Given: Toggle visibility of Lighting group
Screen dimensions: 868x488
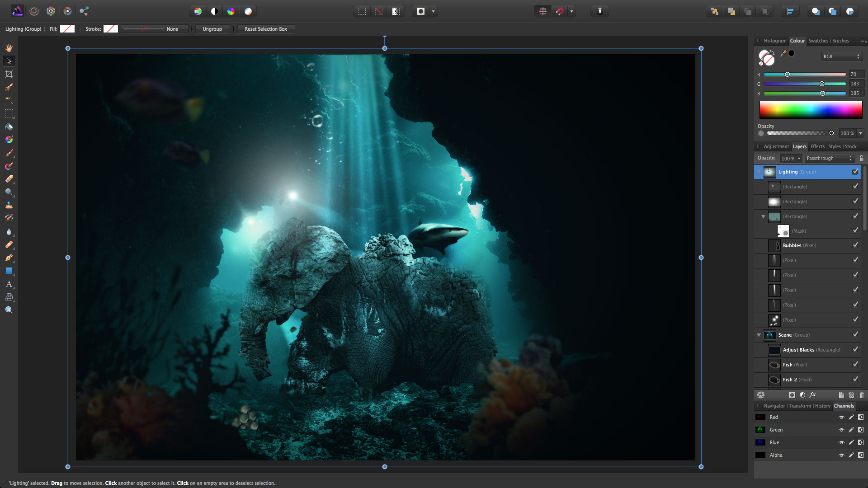Looking at the screenshot, I should [855, 172].
